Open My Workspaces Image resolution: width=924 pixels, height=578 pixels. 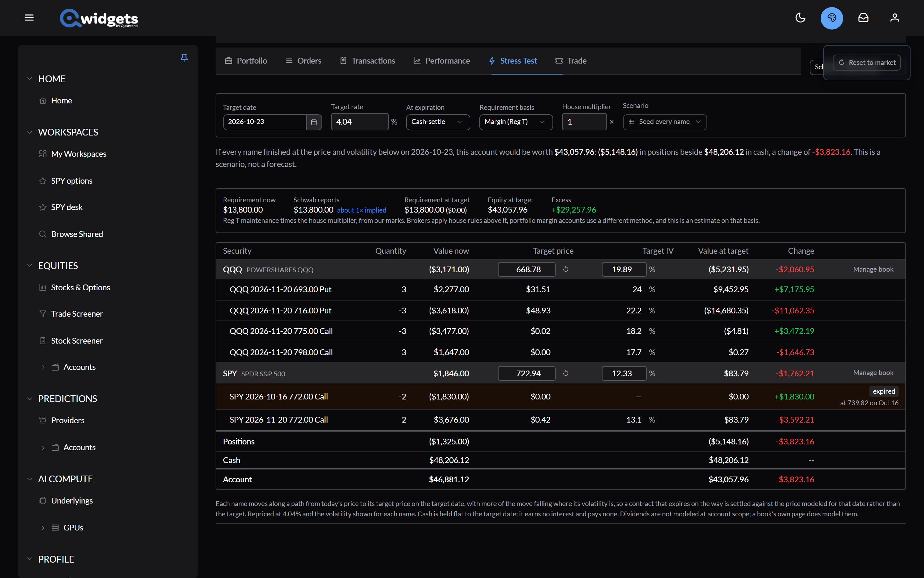tap(78, 154)
